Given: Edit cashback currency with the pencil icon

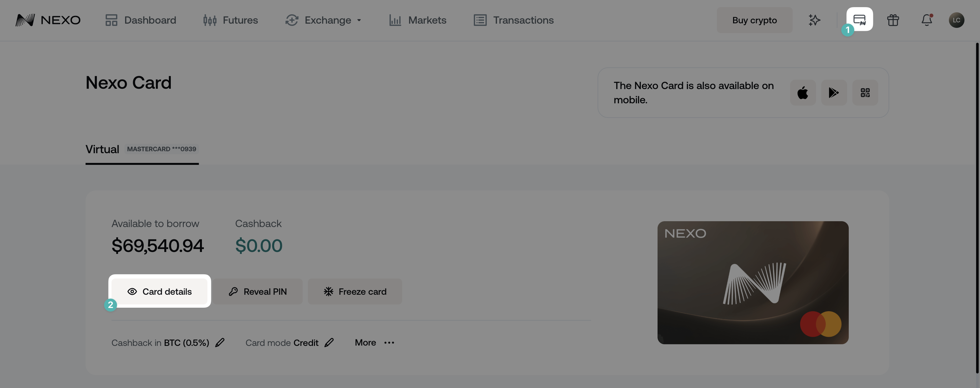Looking at the screenshot, I should (220, 342).
